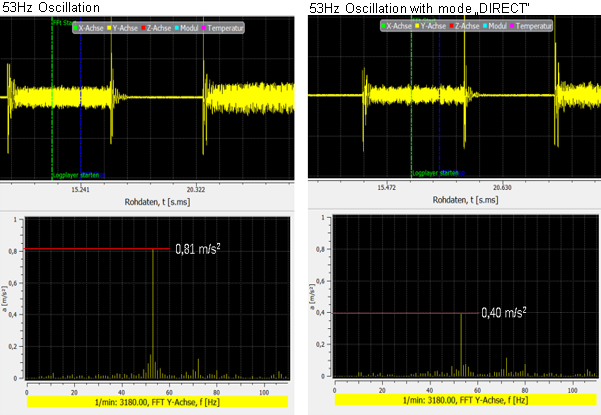Click Modul legend entry in right chart
The height and width of the screenshot is (415, 601).
point(495,26)
